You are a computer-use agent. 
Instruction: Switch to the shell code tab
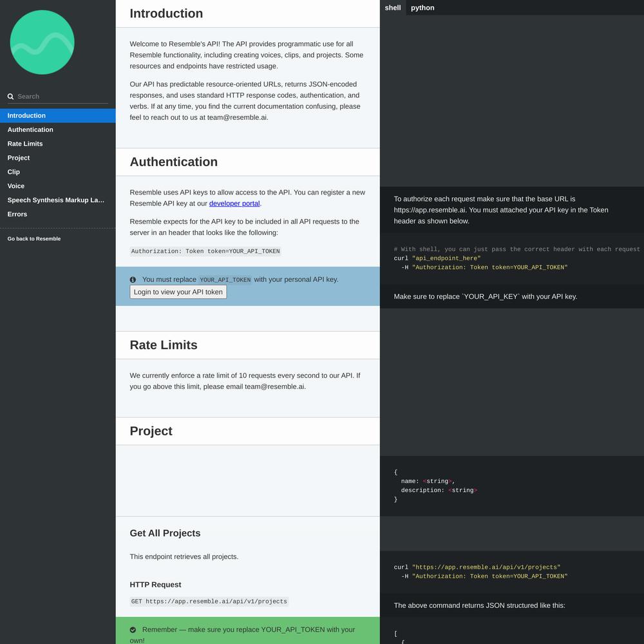(393, 8)
